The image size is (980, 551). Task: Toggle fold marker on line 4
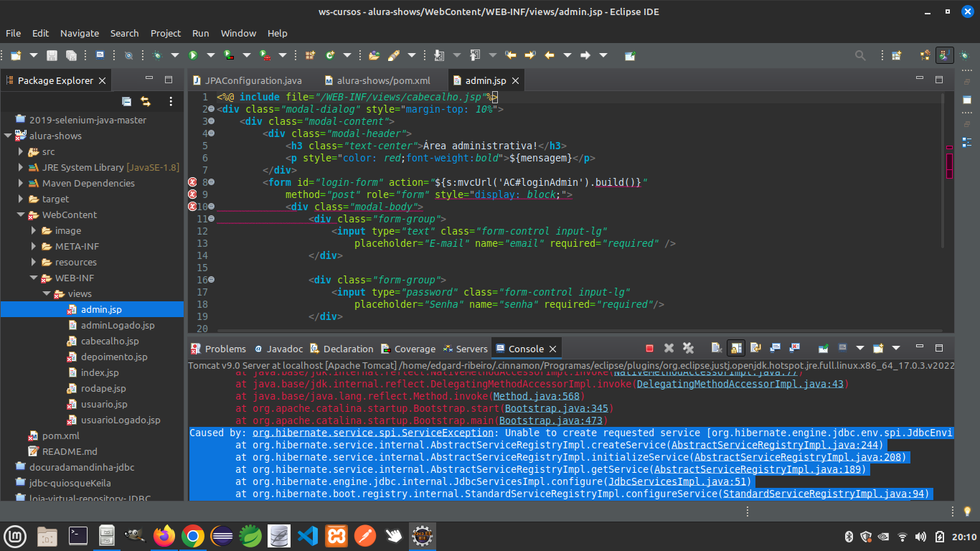212,133
